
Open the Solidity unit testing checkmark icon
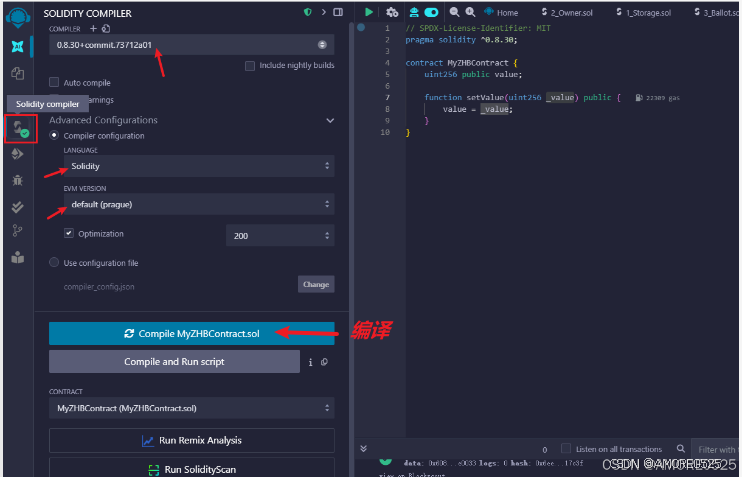(18, 207)
